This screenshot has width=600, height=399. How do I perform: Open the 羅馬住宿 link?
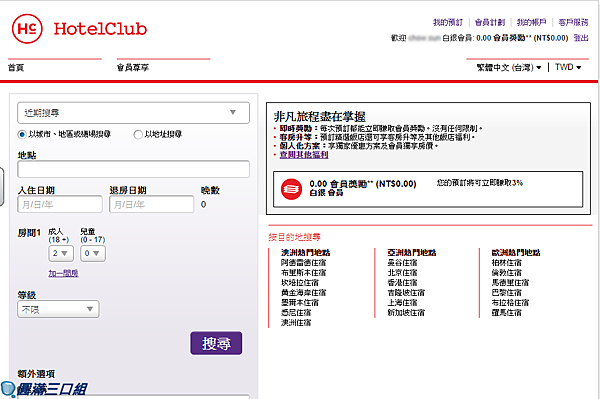coord(507,312)
